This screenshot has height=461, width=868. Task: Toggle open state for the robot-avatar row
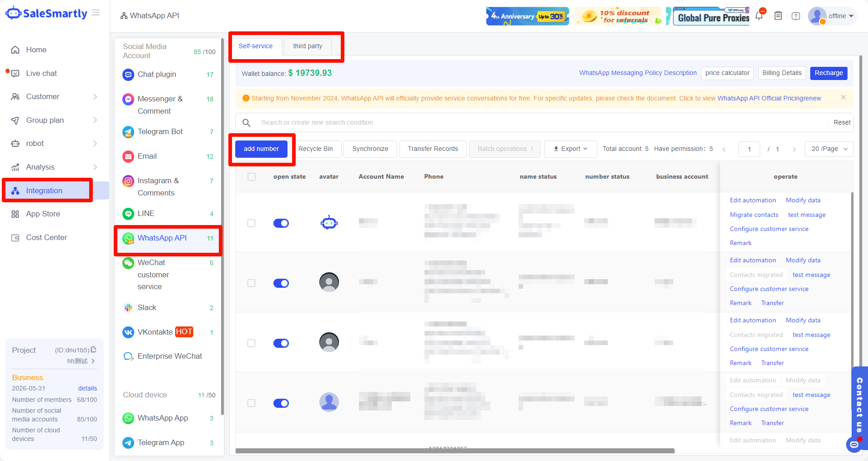coord(281,223)
